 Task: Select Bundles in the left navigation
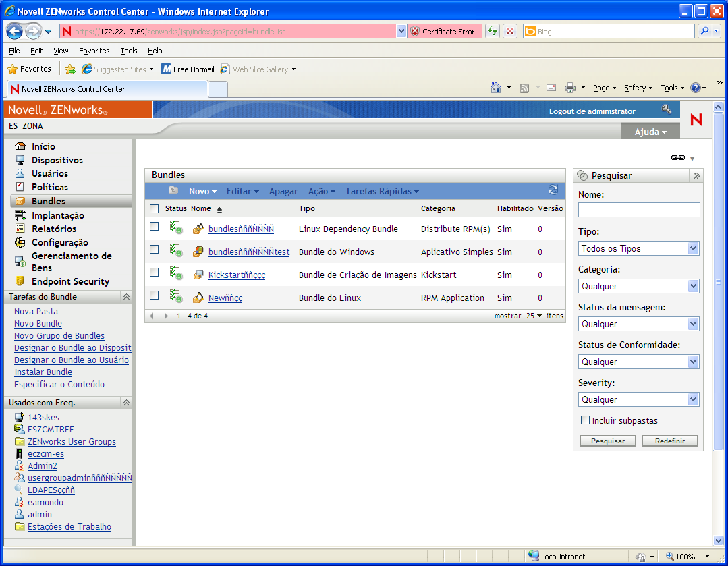[71, 201]
